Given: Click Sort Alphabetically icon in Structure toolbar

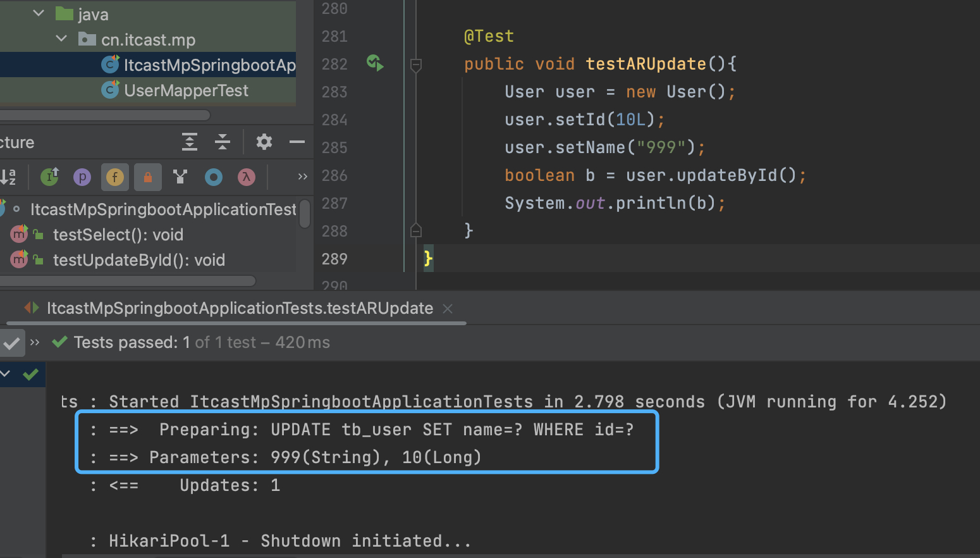Looking at the screenshot, I should point(8,177).
